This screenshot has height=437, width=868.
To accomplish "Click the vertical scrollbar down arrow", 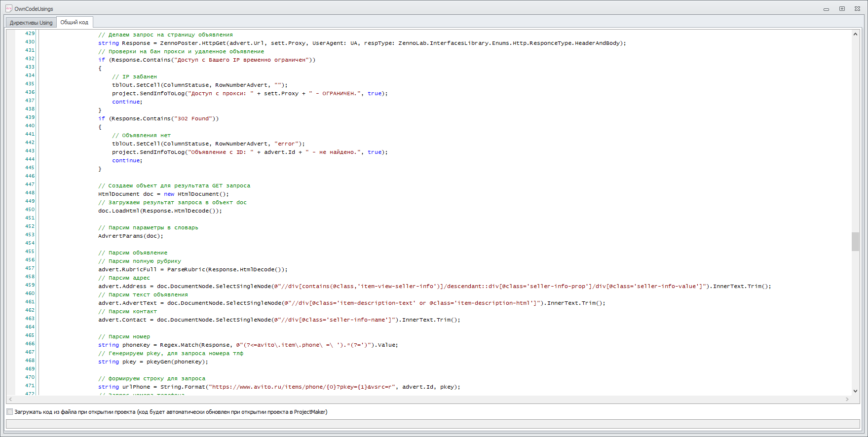I will tap(855, 391).
